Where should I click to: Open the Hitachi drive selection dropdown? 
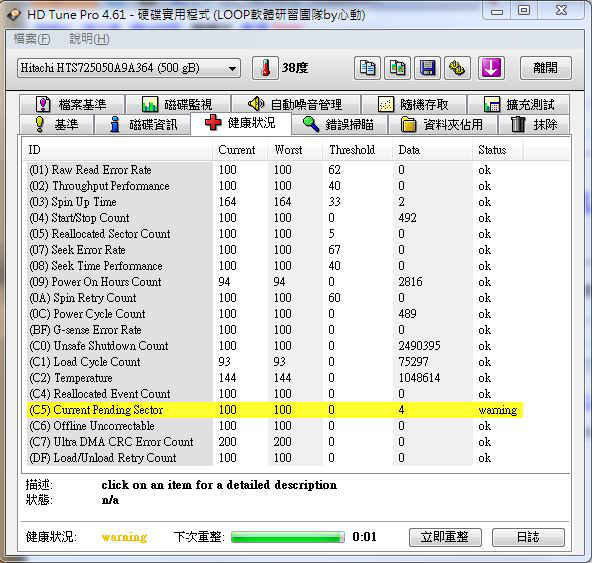[x=129, y=68]
